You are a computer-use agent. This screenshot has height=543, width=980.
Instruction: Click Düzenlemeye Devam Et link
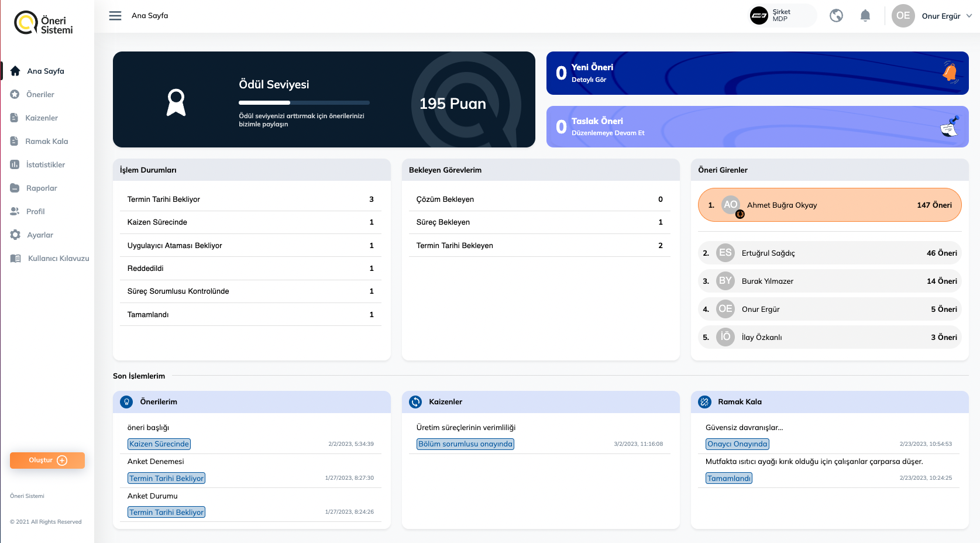[x=608, y=133]
